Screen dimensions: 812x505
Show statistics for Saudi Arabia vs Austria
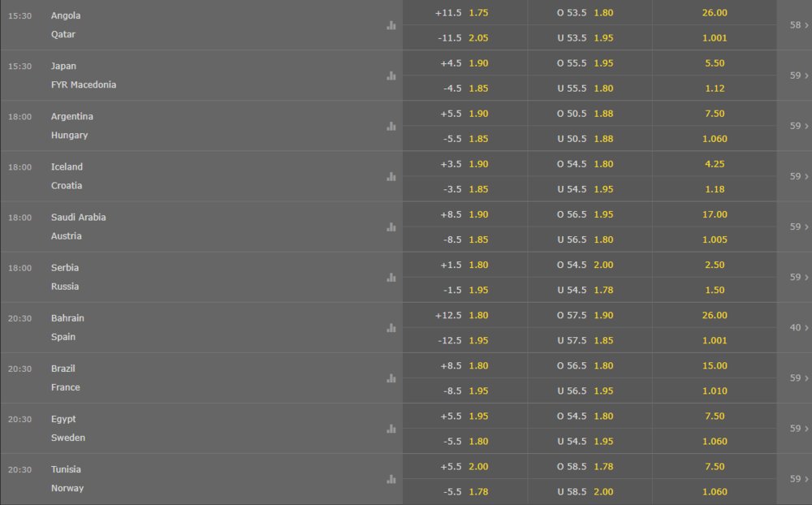tap(391, 227)
